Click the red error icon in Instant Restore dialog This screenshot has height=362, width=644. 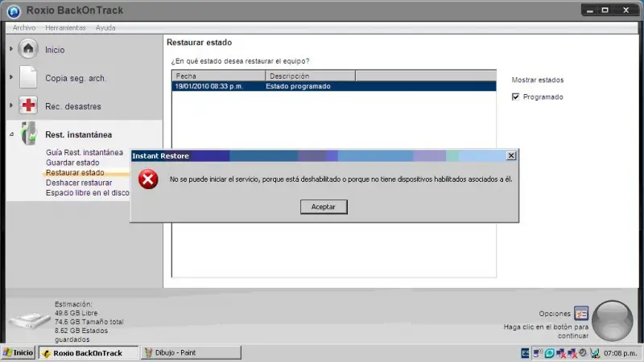[x=148, y=179]
